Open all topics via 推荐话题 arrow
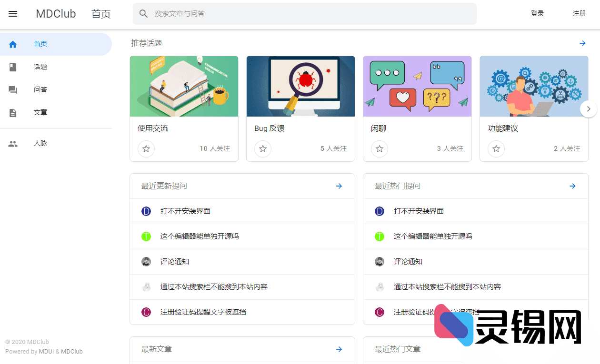Image resolution: width=600 pixels, height=364 pixels. [x=582, y=43]
